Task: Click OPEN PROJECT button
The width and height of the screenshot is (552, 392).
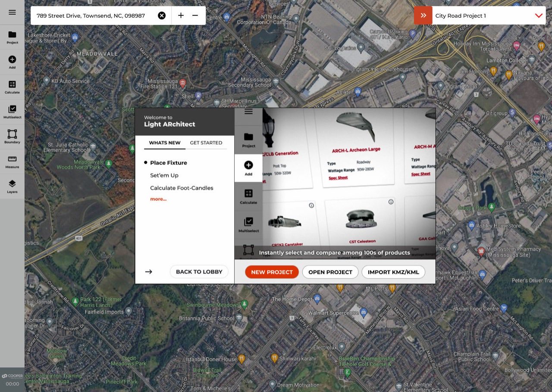Action: (330, 272)
